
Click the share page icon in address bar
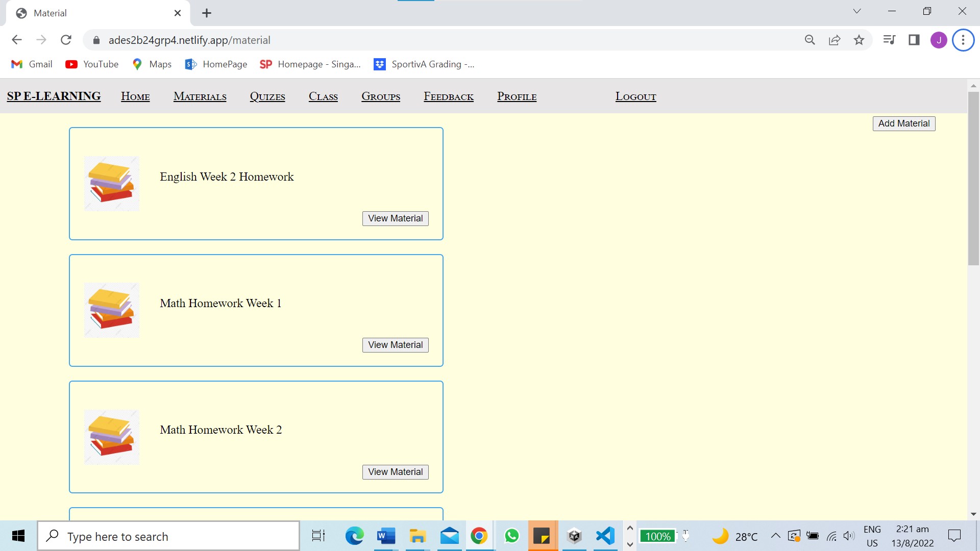click(835, 40)
